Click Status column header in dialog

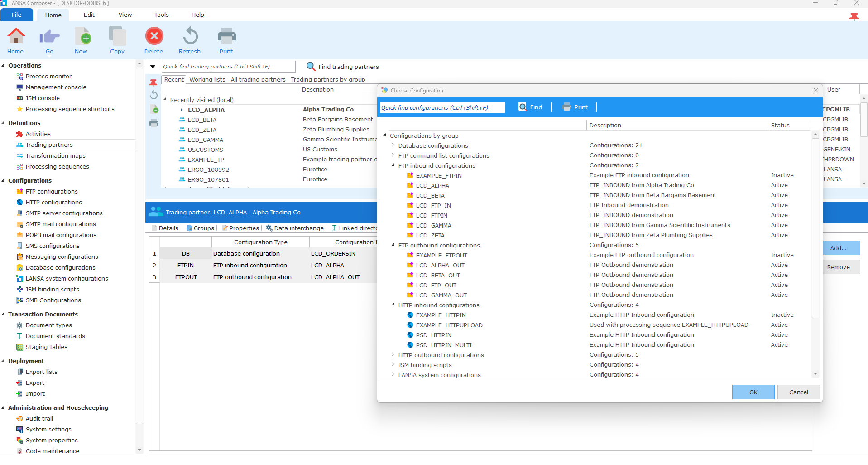pos(789,126)
